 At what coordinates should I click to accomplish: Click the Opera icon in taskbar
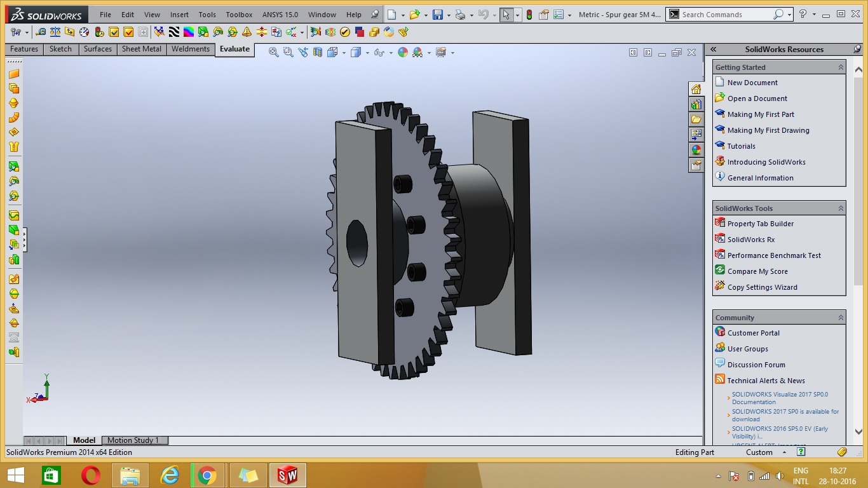(91, 475)
